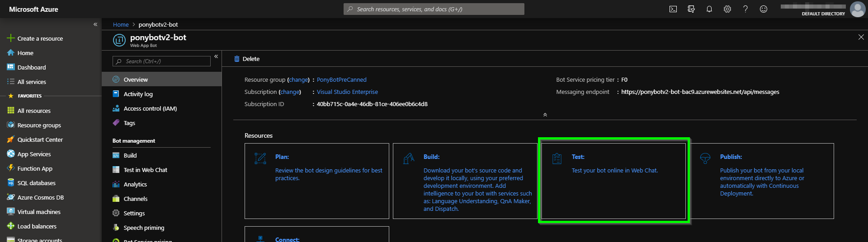Click the messaging endpoint URL
The width and height of the screenshot is (868, 242).
pyautogui.click(x=700, y=92)
